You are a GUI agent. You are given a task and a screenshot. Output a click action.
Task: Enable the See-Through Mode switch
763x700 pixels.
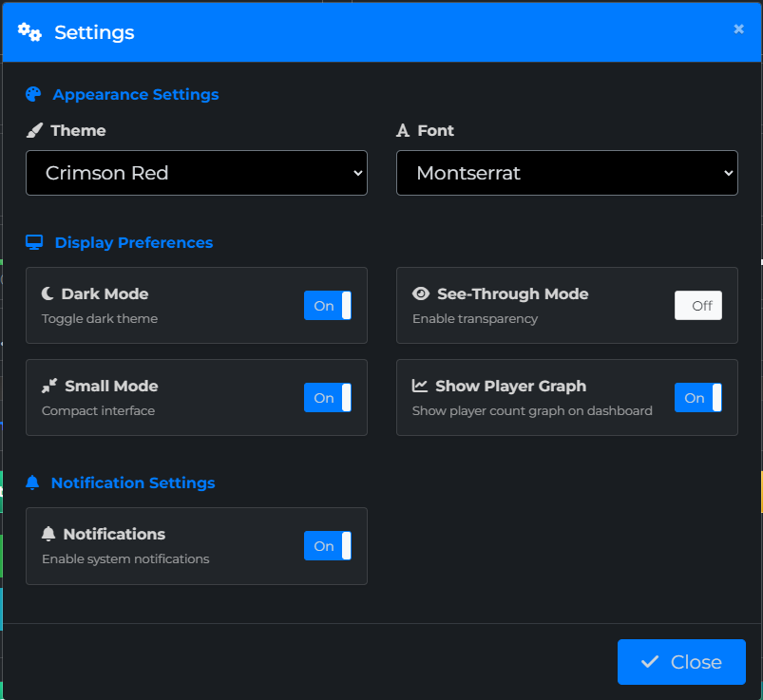pyautogui.click(x=697, y=305)
